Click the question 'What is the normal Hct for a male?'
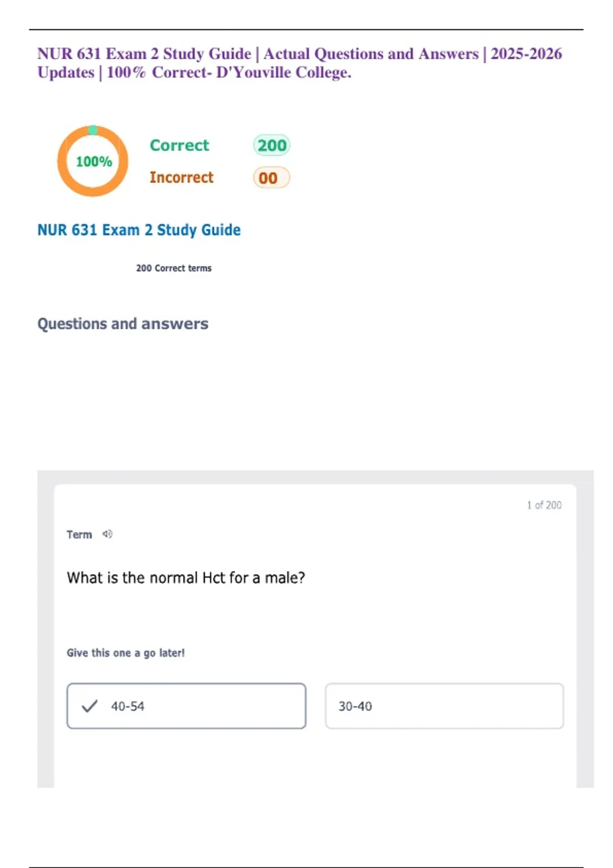Screen dimensions: 613x868 tap(186, 577)
